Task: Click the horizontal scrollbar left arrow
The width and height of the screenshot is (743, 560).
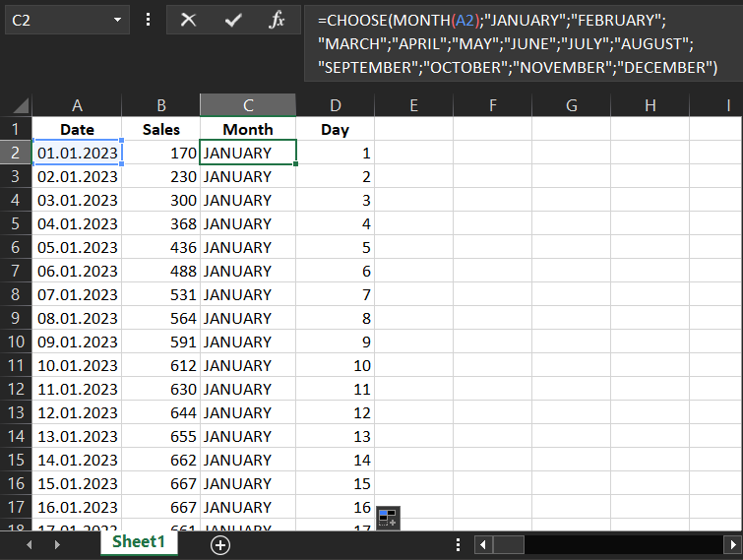Action: pyautogui.click(x=483, y=544)
